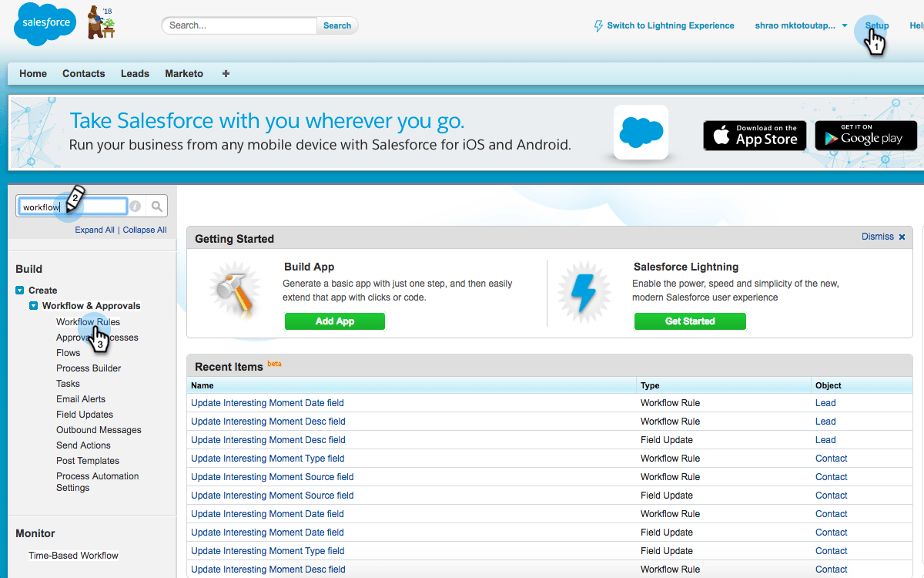Click the Add App button
The height and width of the screenshot is (578, 924).
pyautogui.click(x=334, y=321)
